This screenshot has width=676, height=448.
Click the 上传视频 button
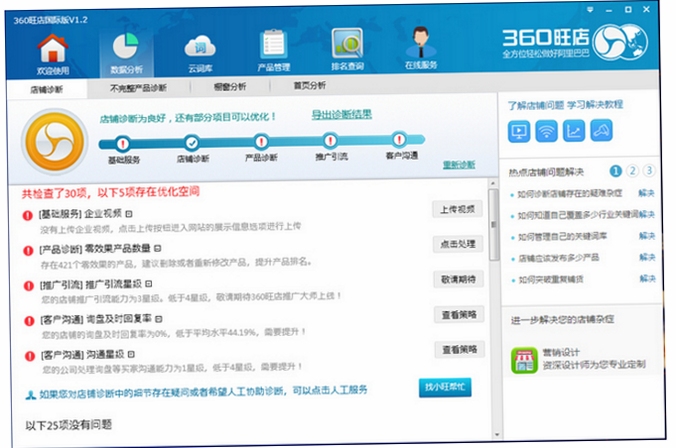(x=457, y=209)
